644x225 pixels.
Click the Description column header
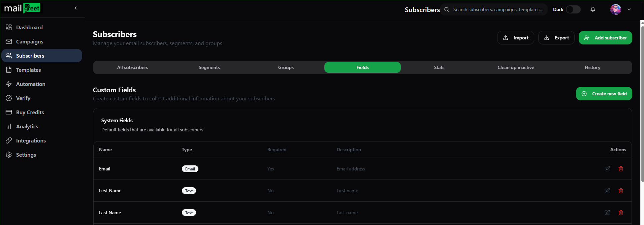(x=349, y=150)
